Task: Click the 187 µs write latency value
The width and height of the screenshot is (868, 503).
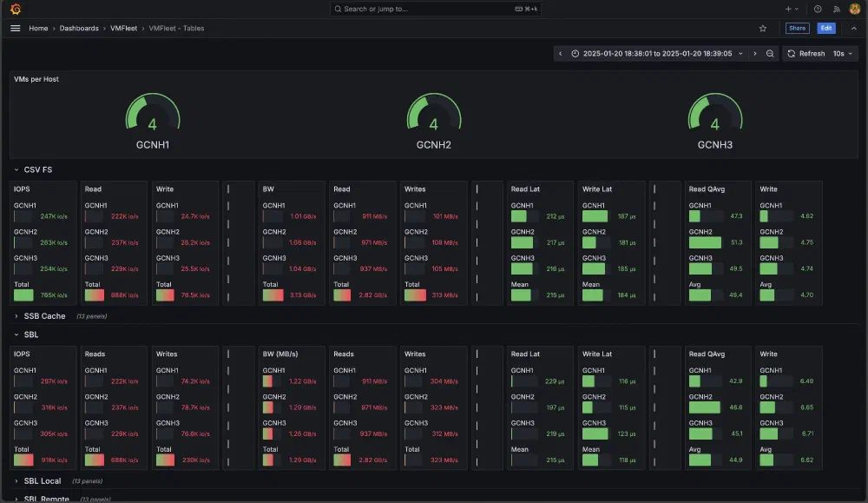Action: [x=627, y=216]
